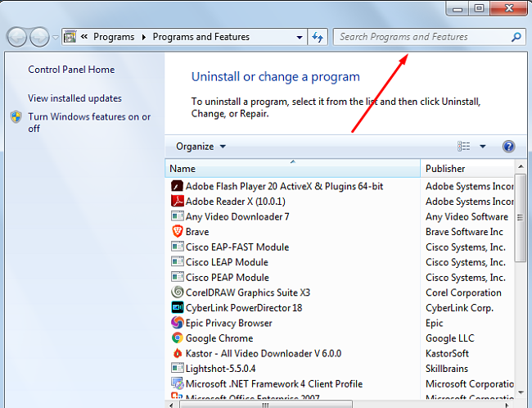Open View installed updates link

click(74, 98)
